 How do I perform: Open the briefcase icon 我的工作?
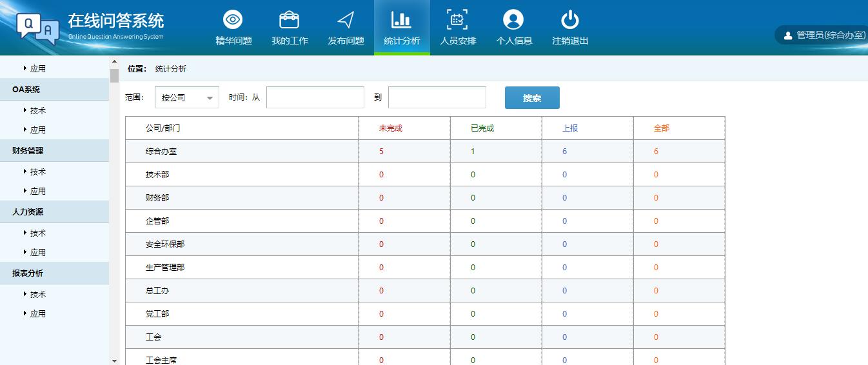(289, 21)
